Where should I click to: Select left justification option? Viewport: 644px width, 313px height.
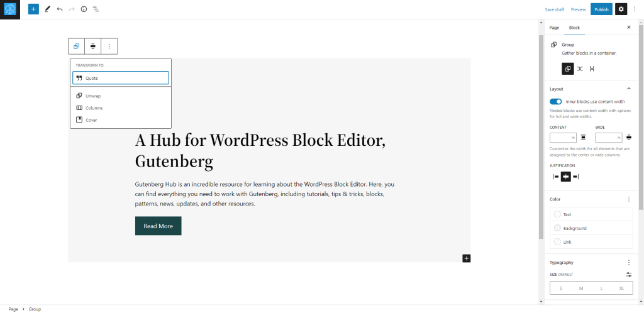coord(555,177)
